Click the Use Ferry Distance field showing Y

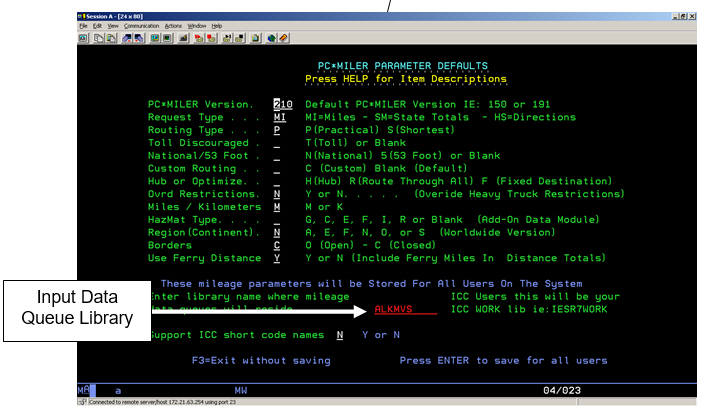276,258
